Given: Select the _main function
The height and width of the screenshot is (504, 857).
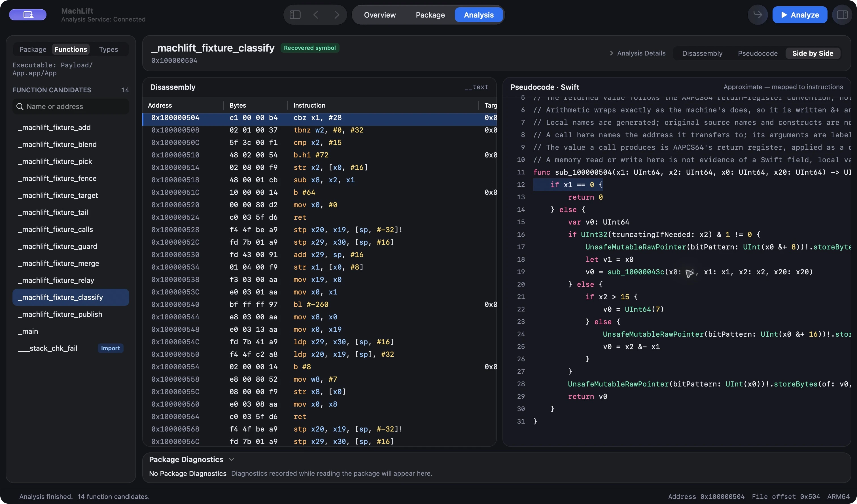Looking at the screenshot, I should [71, 331].
